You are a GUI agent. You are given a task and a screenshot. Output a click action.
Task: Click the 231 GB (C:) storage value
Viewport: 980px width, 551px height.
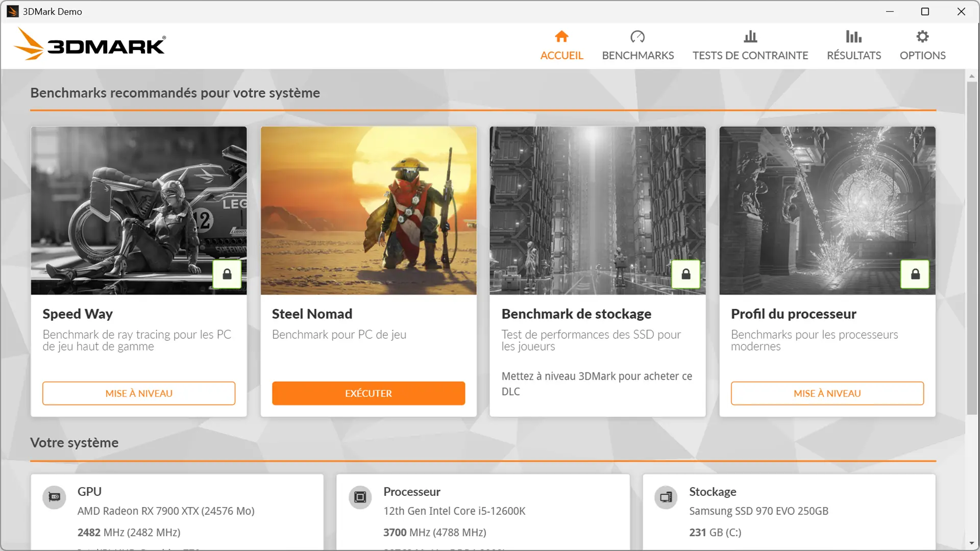click(715, 533)
